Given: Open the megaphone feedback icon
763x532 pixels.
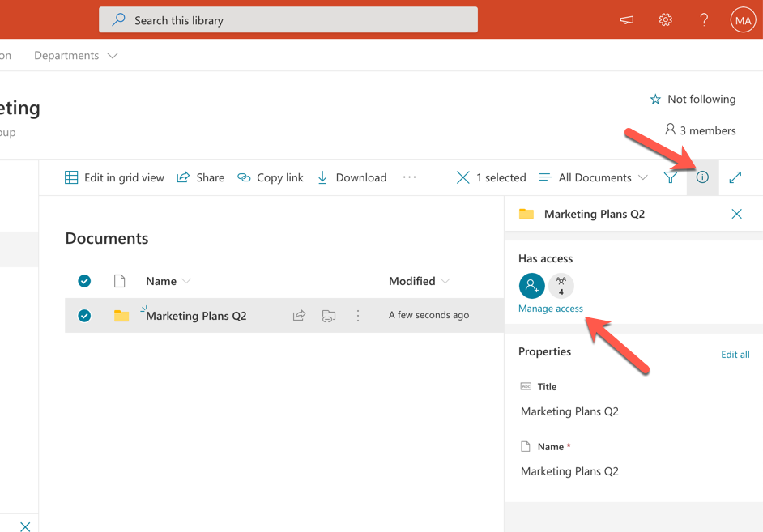Looking at the screenshot, I should (627, 20).
